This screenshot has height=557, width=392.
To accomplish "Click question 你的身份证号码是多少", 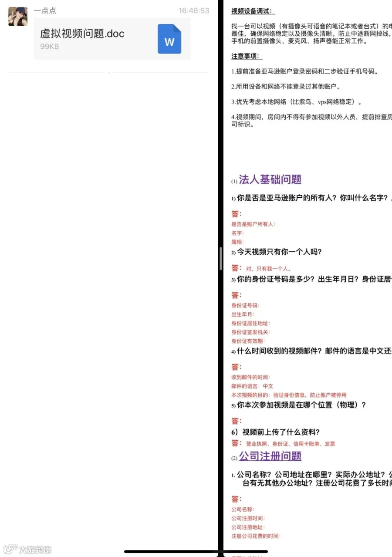I will pos(311,279).
